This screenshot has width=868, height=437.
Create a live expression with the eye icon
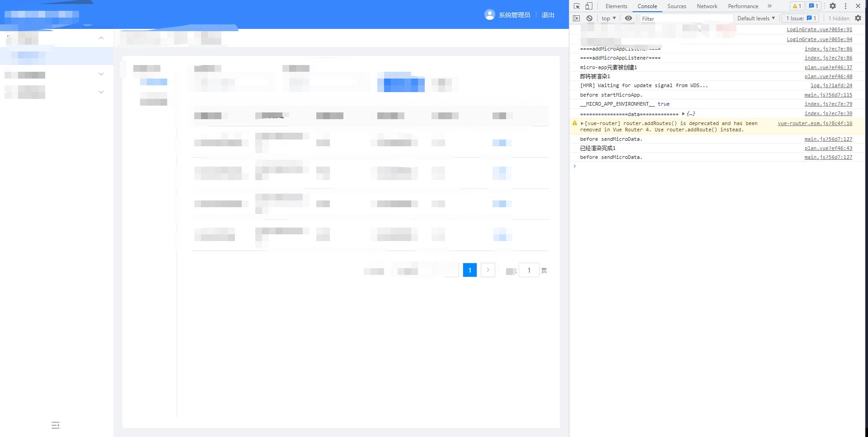[x=629, y=18]
